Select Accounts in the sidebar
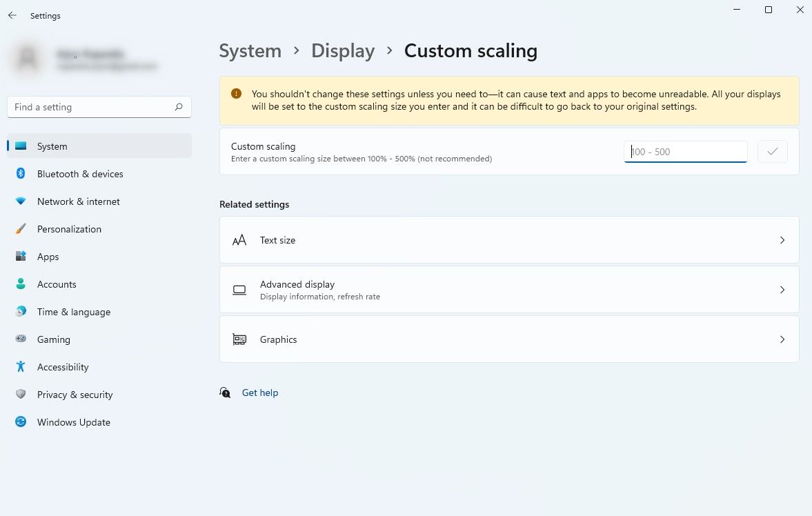The height and width of the screenshot is (516, 812). pyautogui.click(x=99, y=284)
